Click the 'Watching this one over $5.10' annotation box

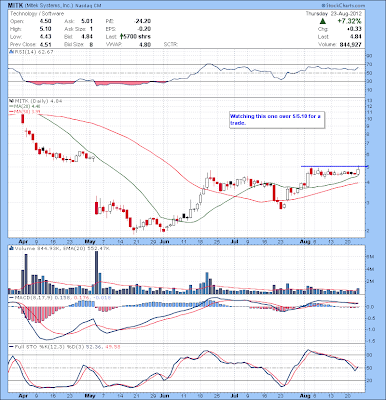[x=276, y=120]
